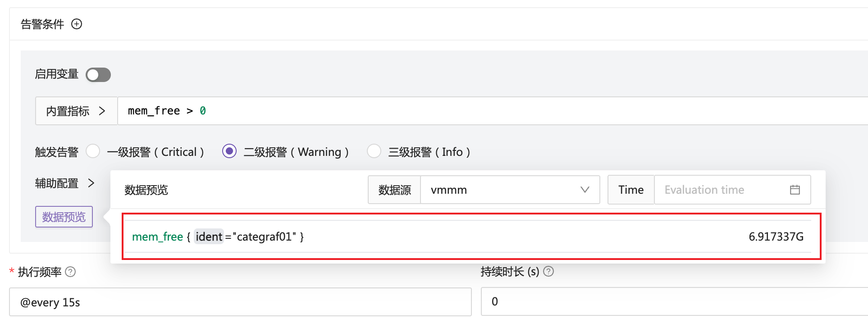
Task: Toggle the 启用变量 switch
Action: [x=98, y=75]
